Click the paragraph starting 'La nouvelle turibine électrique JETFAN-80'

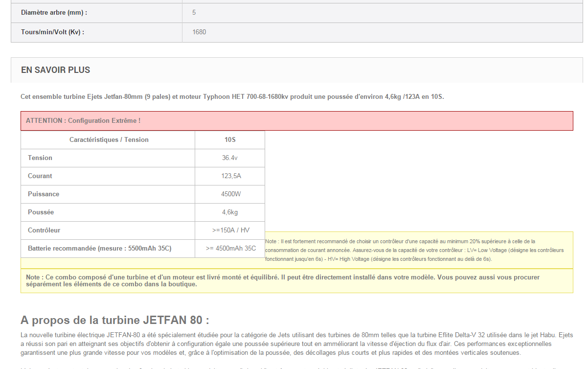[x=296, y=344]
